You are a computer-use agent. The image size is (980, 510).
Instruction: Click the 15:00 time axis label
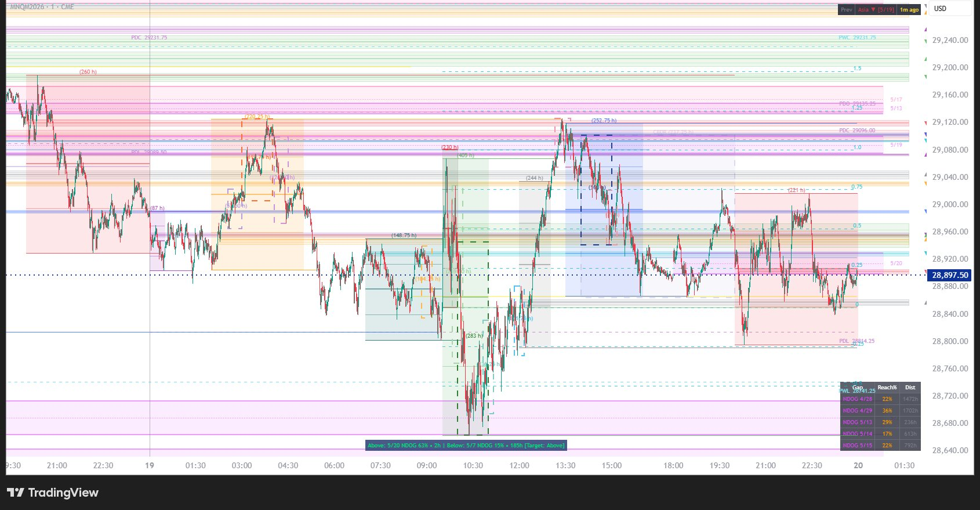(612, 465)
